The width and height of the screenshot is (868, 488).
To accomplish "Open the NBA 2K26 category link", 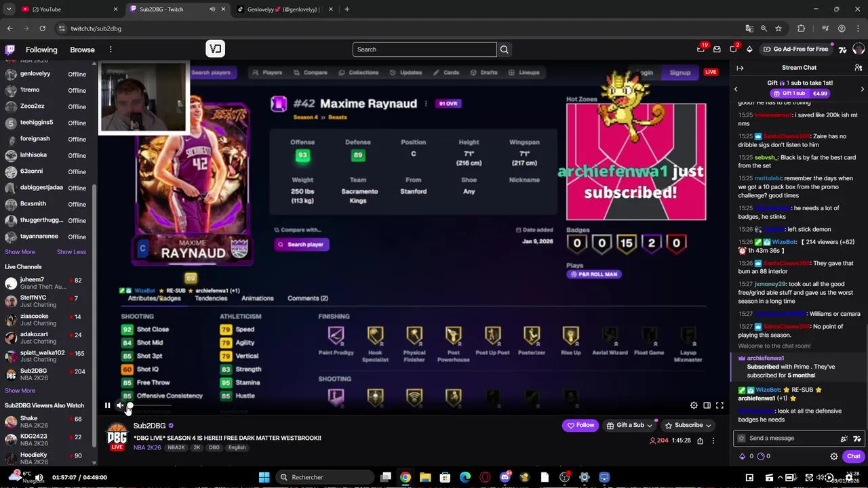I will (147, 448).
